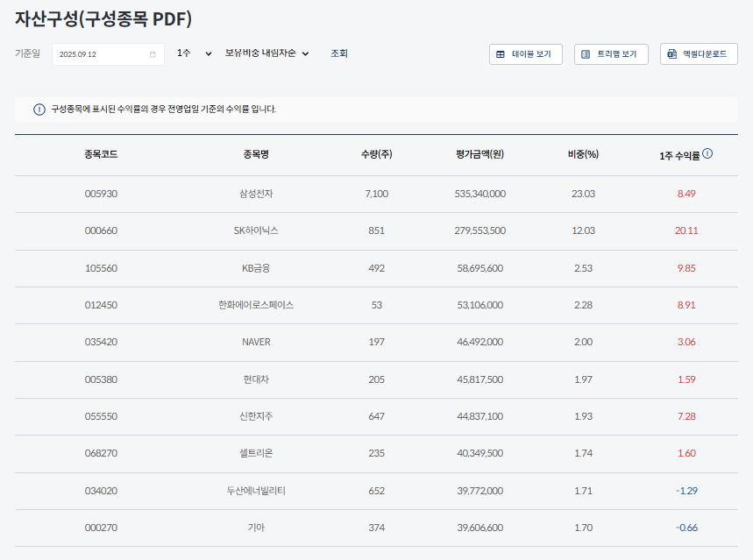The image size is (753, 560).
Task: Click the 기아 stock name
Action: click(x=257, y=528)
